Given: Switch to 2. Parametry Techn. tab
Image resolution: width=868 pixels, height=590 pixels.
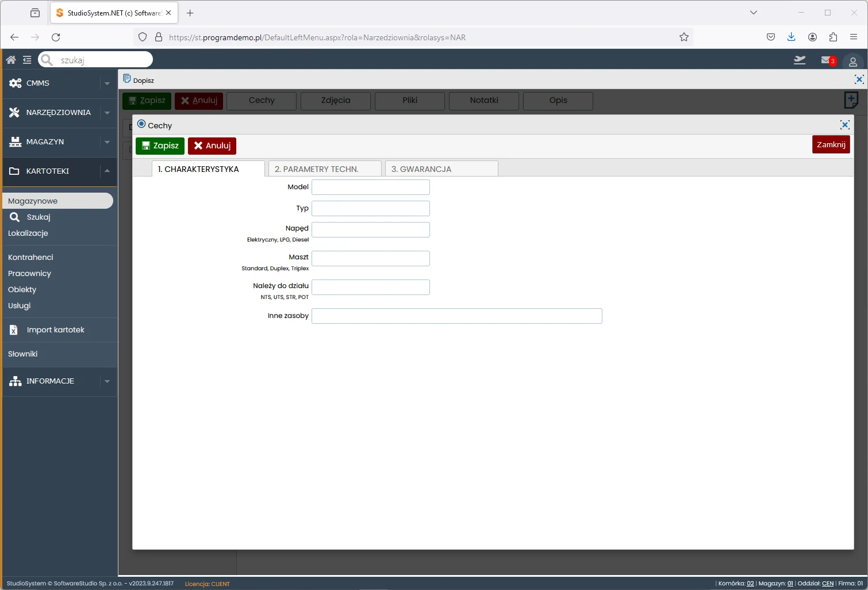Looking at the screenshot, I should [x=325, y=169].
